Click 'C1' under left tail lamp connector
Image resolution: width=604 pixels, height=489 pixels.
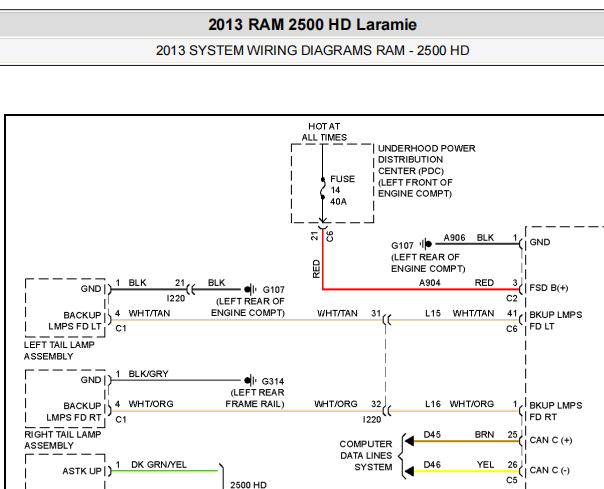coord(121,328)
